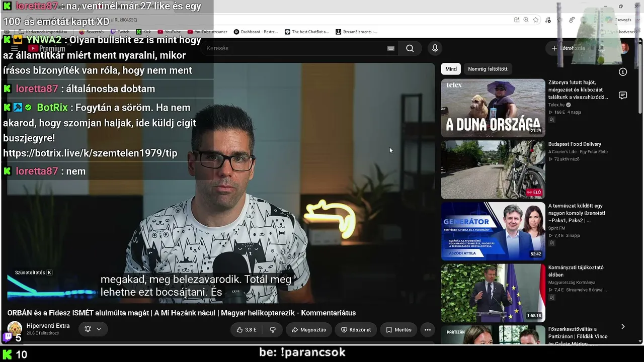Share the video via Megosztás button
The width and height of the screenshot is (644, 362).
309,330
